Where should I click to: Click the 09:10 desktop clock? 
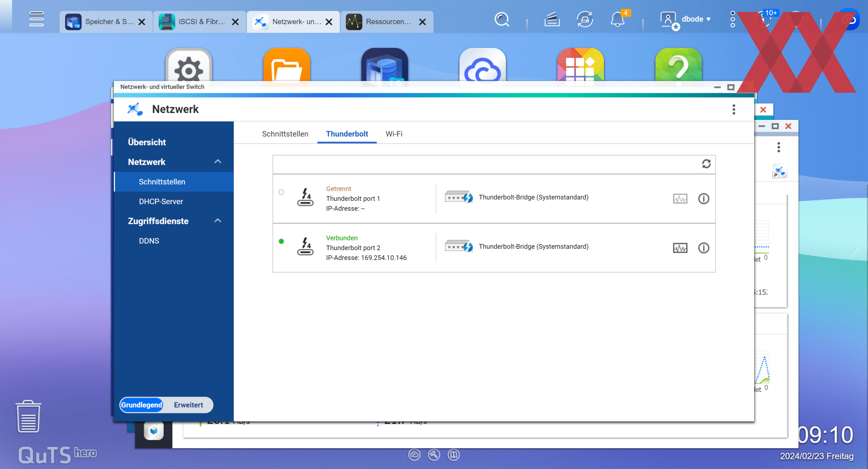point(826,435)
